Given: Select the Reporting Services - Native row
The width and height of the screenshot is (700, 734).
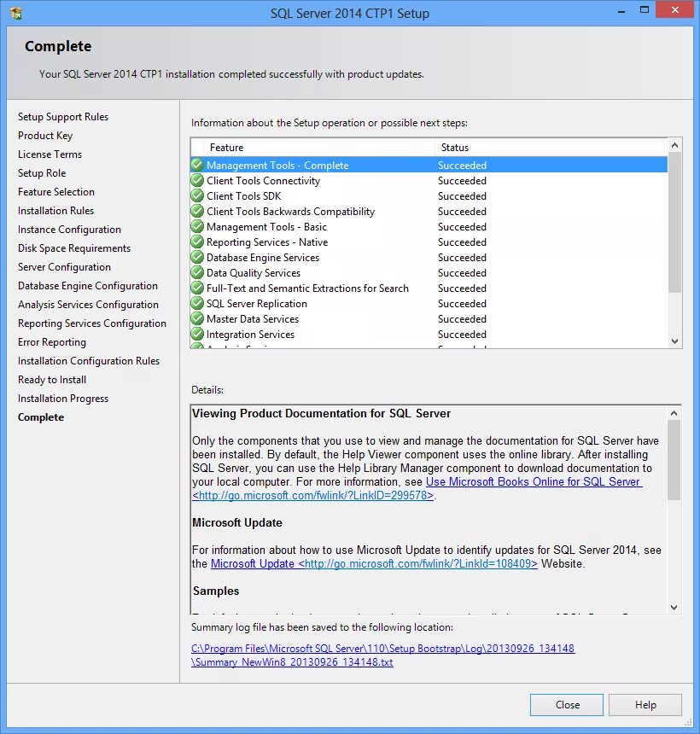Looking at the screenshot, I should point(429,242).
